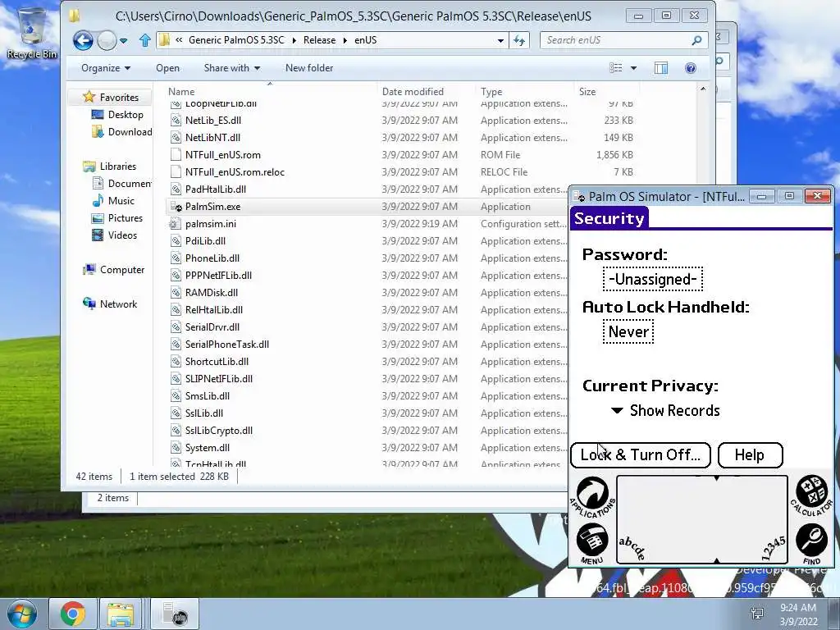The width and height of the screenshot is (840, 630).
Task: Launch Chrome from the taskbar
Action: [72, 614]
